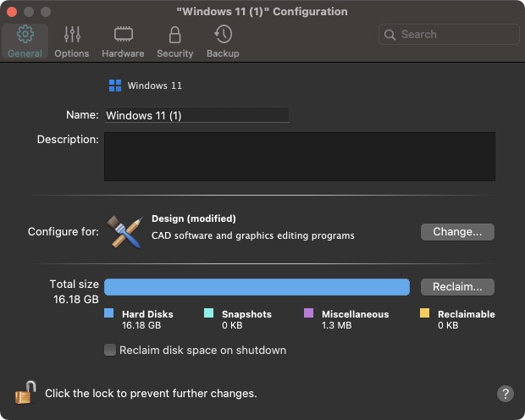The height and width of the screenshot is (420, 525).
Task: Select the Options sliders icon
Action: (72, 34)
